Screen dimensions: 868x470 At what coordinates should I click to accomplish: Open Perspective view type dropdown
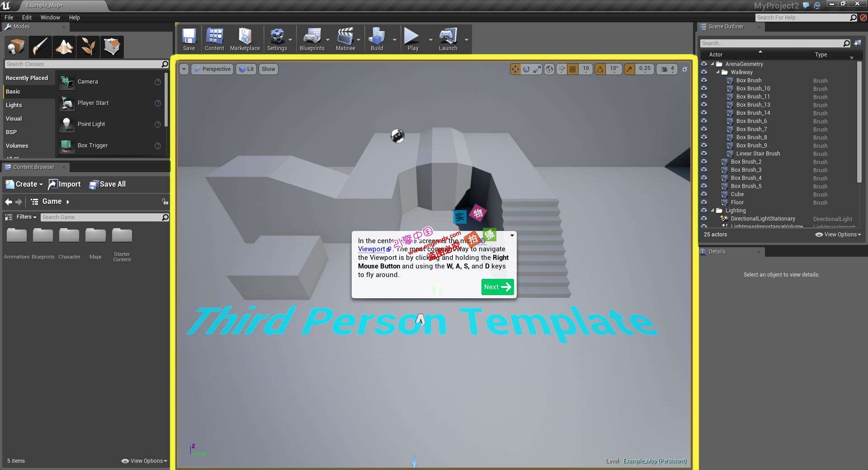pos(212,69)
